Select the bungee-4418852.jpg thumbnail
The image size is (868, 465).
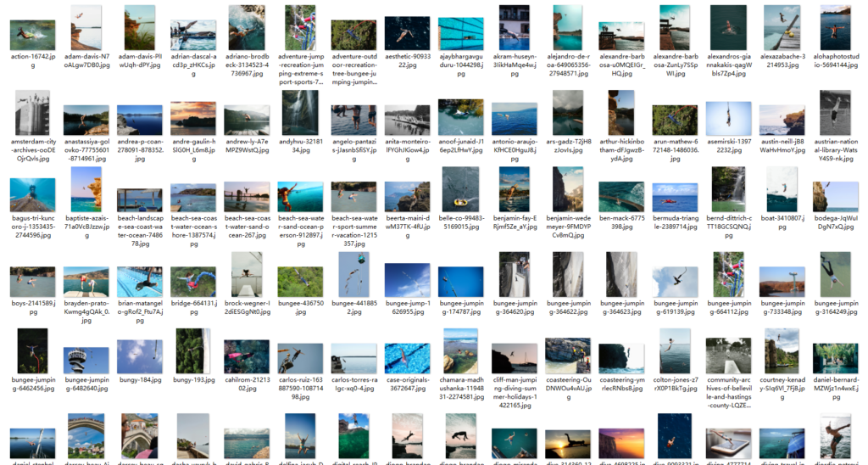pos(354,274)
